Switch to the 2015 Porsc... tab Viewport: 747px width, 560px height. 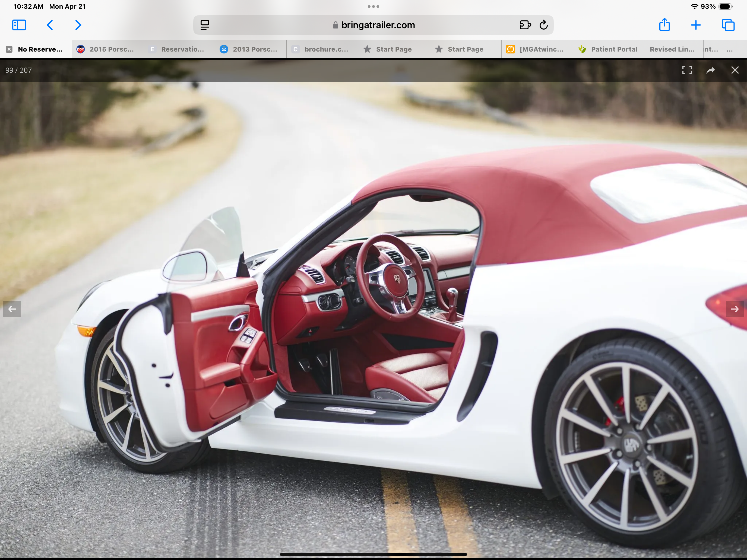107,49
